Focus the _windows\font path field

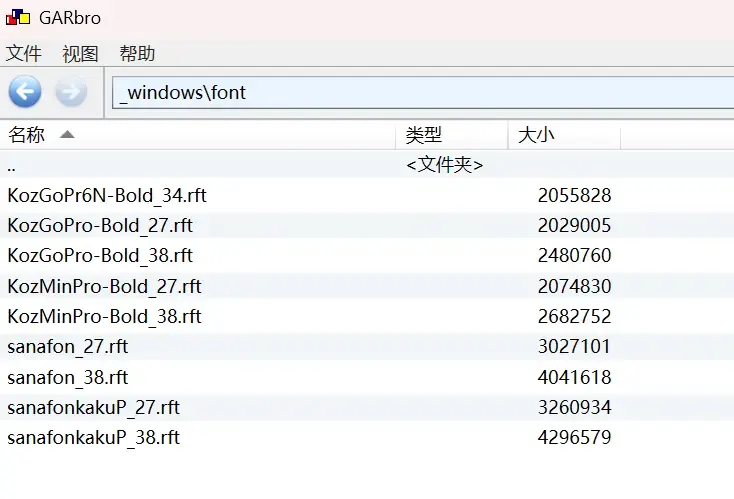click(423, 93)
